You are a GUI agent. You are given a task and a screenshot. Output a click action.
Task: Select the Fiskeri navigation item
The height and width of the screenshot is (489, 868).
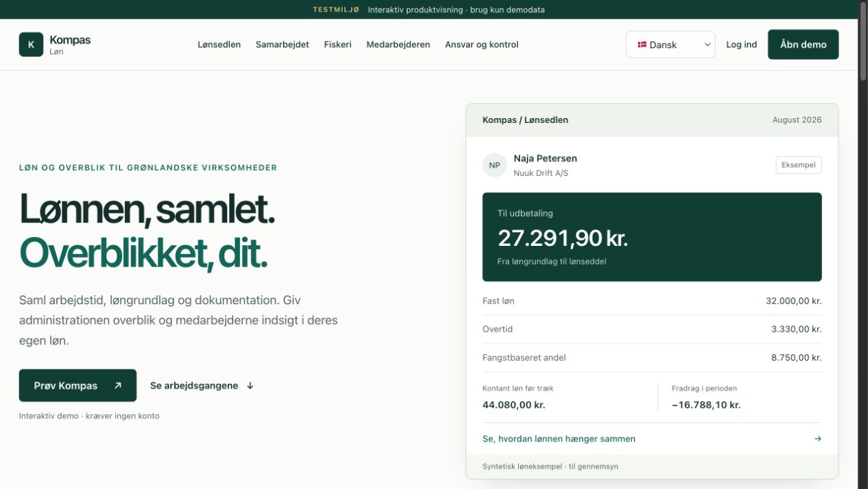click(x=338, y=45)
